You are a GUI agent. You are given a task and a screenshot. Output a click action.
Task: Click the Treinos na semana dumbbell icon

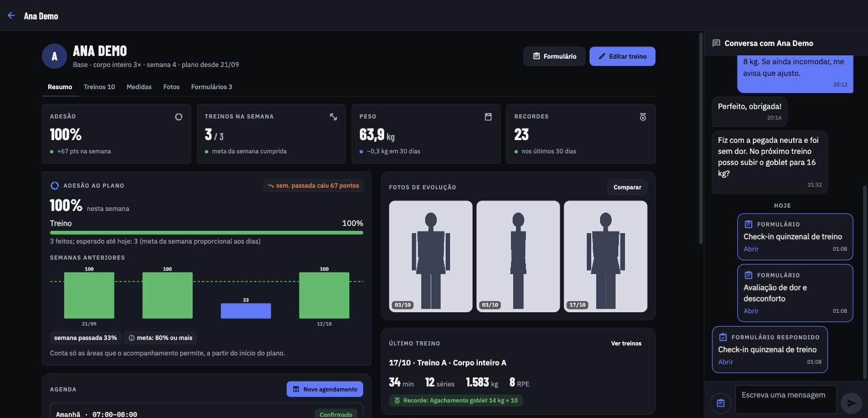[x=333, y=117]
